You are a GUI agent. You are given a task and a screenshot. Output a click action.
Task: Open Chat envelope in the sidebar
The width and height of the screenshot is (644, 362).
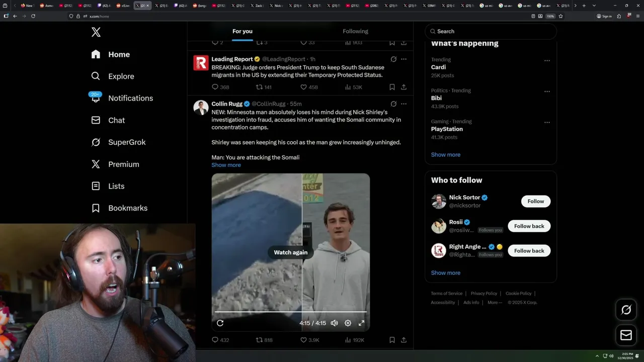(96, 120)
